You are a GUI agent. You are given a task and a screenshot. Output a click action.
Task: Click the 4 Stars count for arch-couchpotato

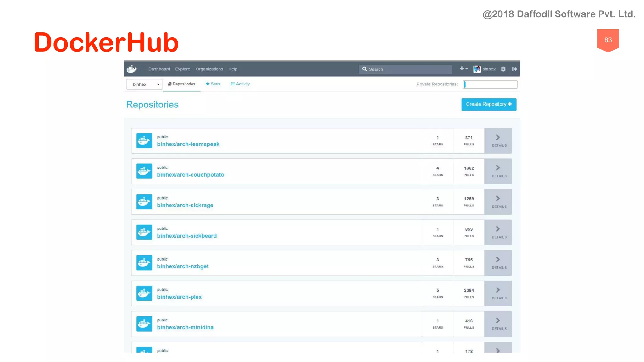438,171
